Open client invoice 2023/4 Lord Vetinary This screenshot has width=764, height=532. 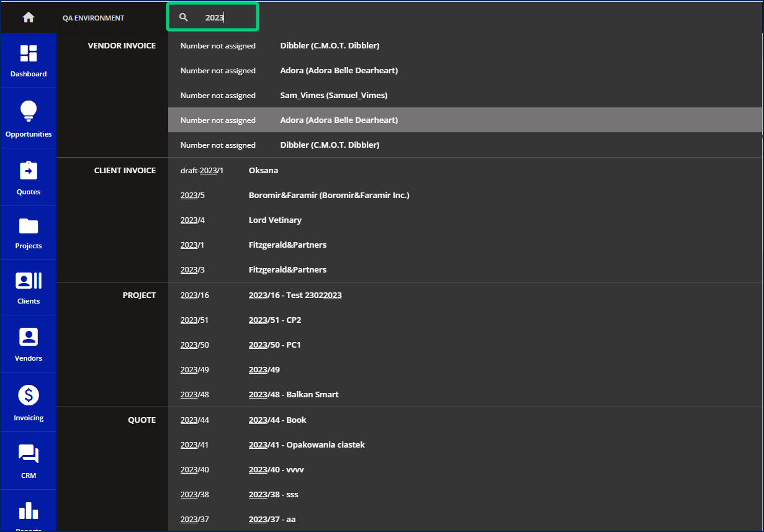(x=465, y=220)
